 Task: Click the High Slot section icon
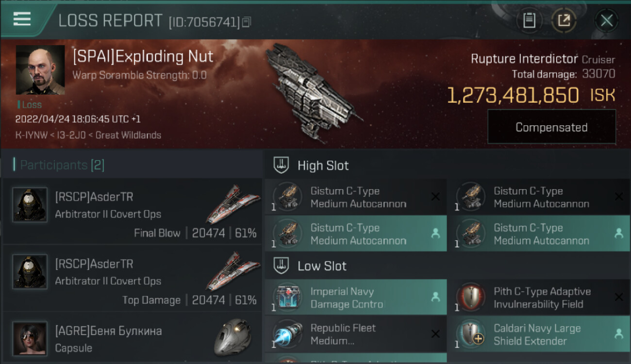(x=282, y=165)
